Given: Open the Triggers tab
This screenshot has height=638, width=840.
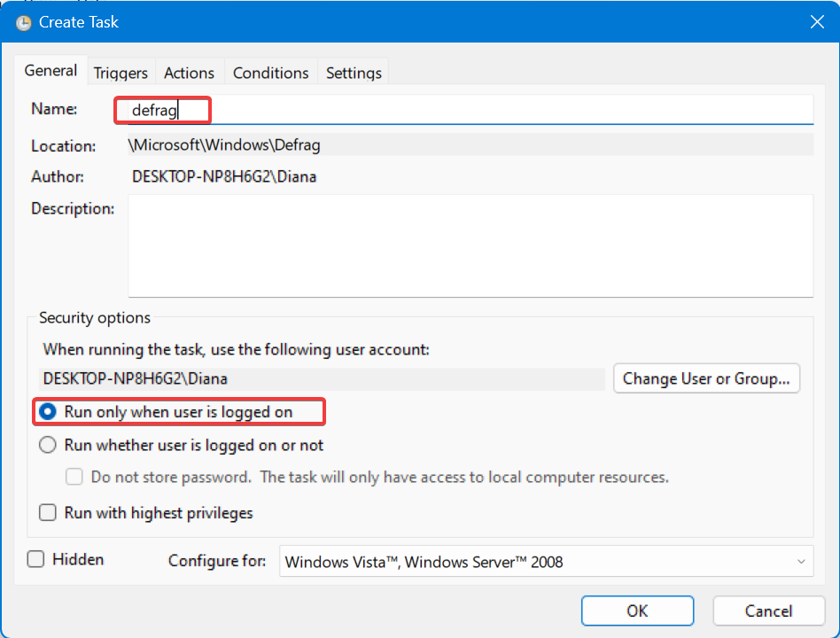Looking at the screenshot, I should [121, 73].
